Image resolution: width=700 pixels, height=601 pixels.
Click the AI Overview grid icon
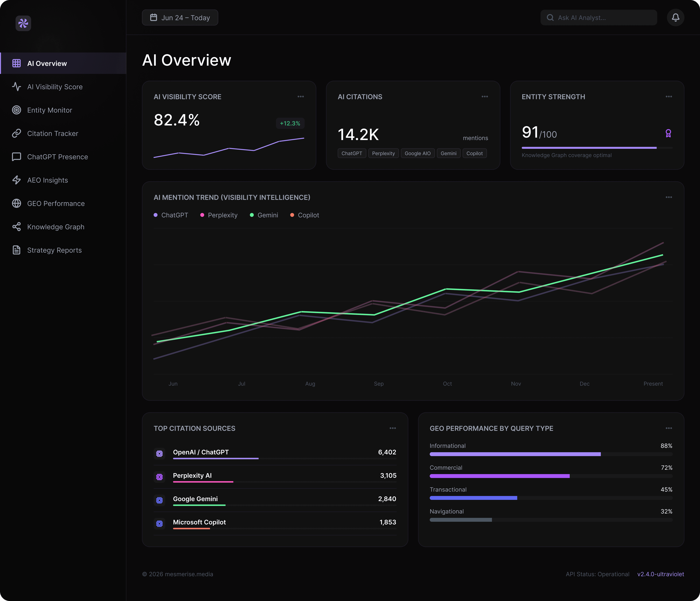pyautogui.click(x=17, y=63)
